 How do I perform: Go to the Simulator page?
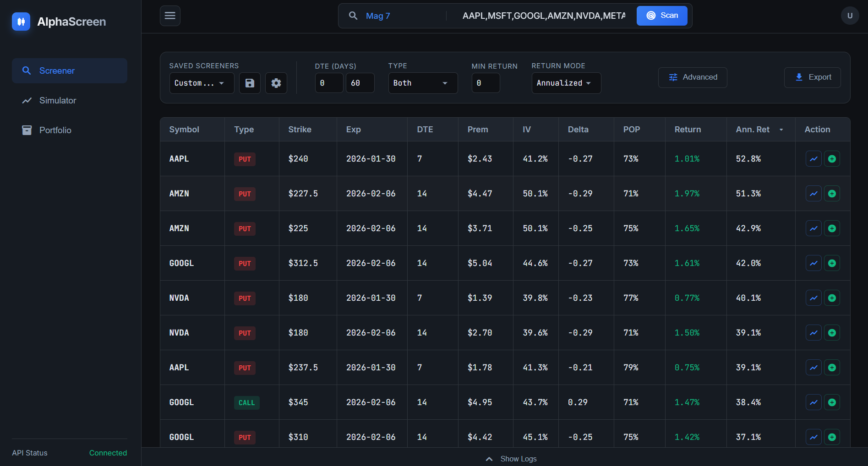pos(58,101)
